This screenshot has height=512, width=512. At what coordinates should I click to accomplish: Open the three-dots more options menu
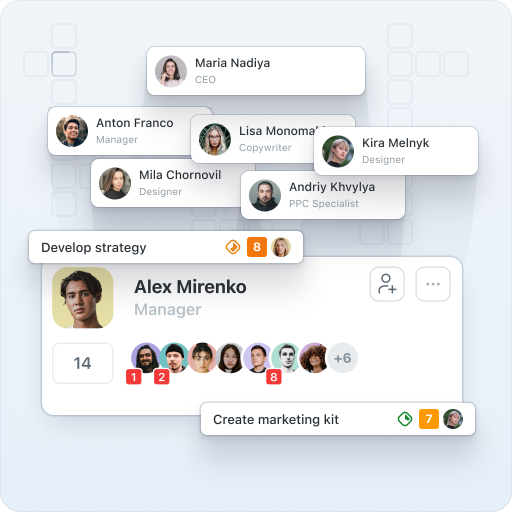click(x=433, y=284)
